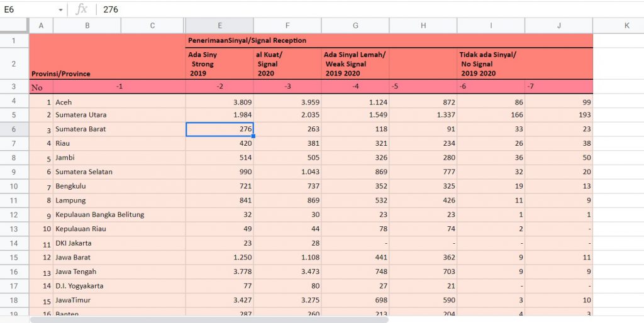The width and height of the screenshot is (644, 323).
Task: Open the Name box dropdown arrow
Action: 60,9
